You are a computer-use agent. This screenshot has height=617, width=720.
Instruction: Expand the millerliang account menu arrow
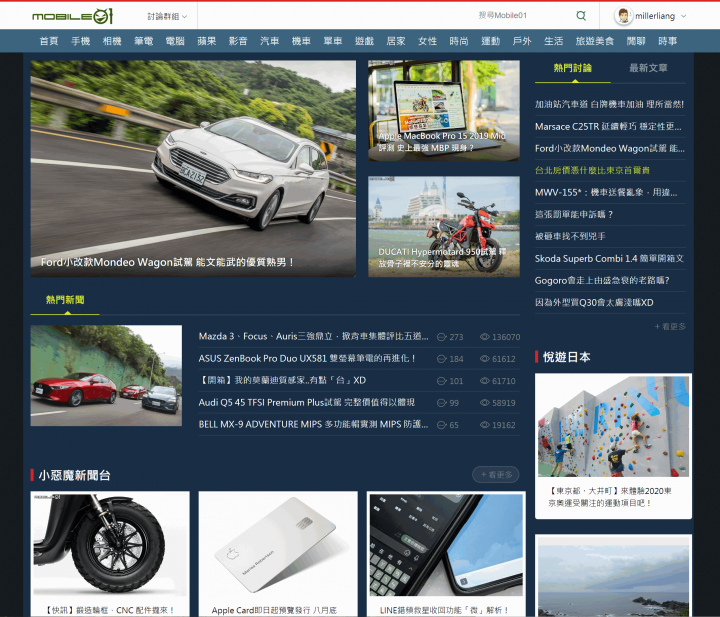coord(683,16)
